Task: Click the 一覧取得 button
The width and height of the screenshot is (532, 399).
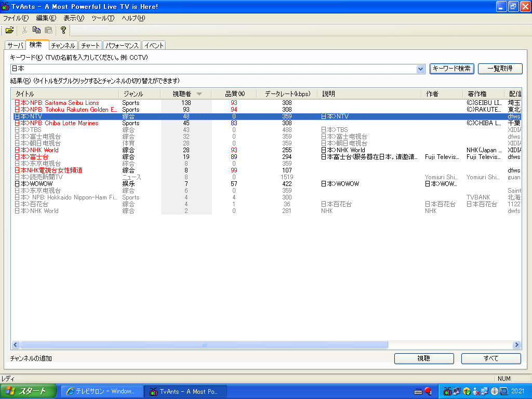Action: (500, 69)
